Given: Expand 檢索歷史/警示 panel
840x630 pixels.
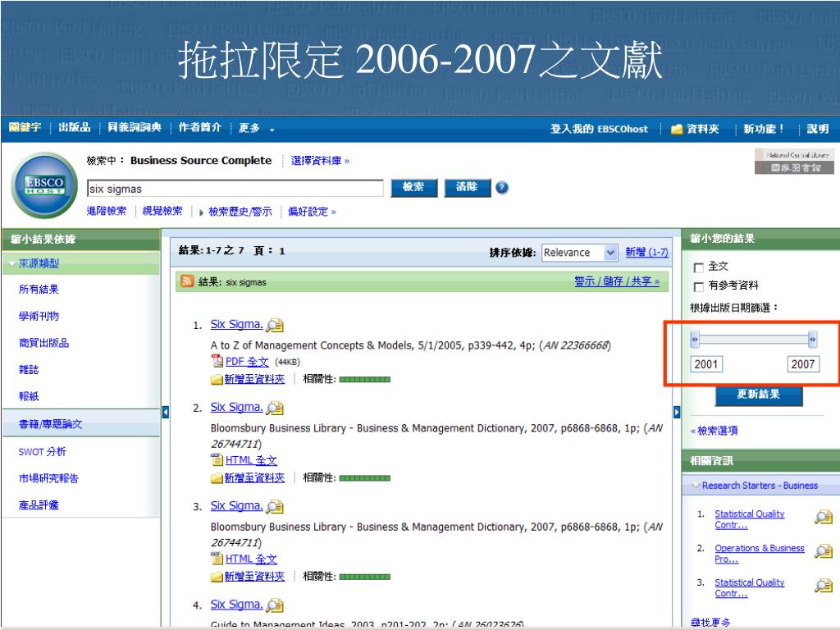Looking at the screenshot, I should [x=235, y=212].
